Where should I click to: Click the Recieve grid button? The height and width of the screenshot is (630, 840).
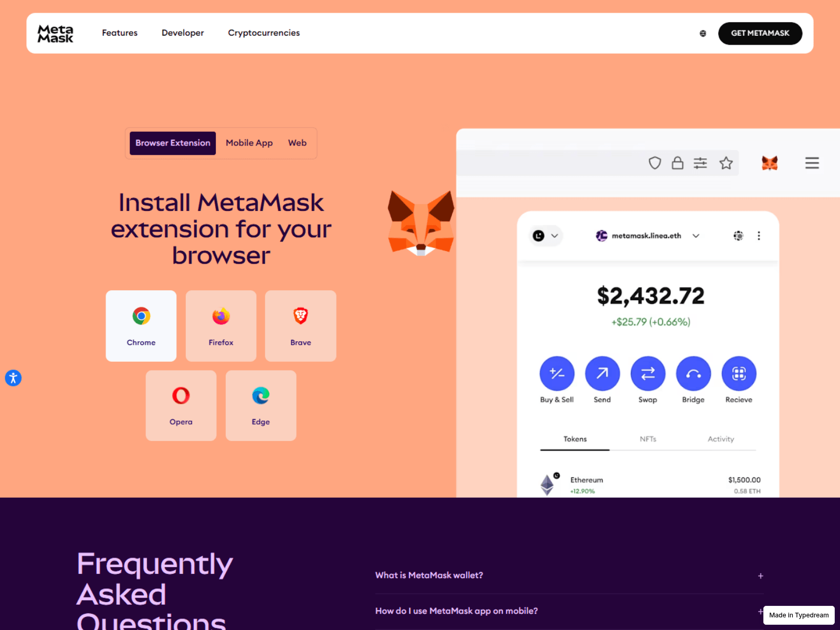click(739, 373)
